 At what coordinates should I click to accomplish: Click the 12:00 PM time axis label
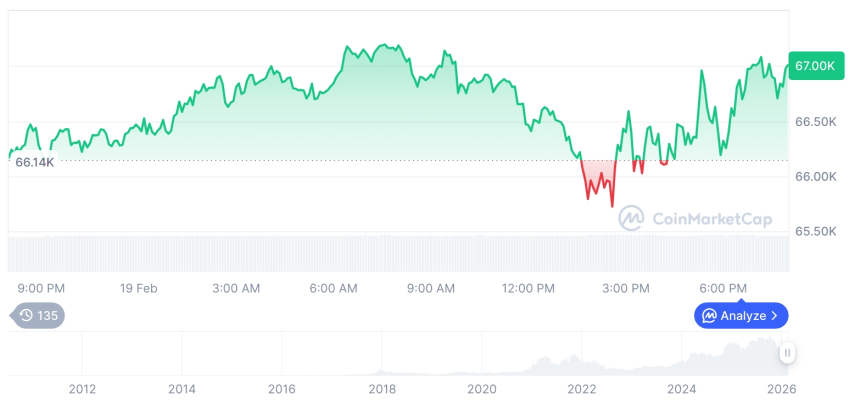(x=527, y=288)
